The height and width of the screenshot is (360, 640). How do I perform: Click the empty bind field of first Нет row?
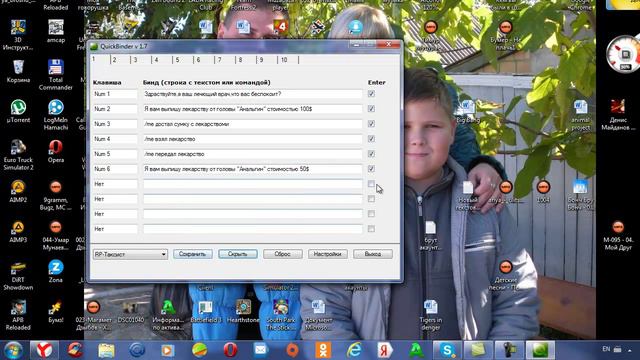click(252, 184)
